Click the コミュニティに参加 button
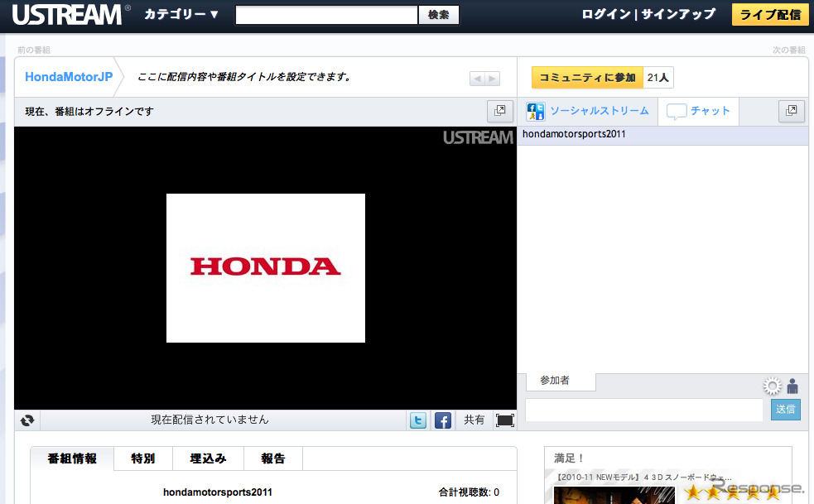Viewport: 814px width, 504px height. (587, 78)
